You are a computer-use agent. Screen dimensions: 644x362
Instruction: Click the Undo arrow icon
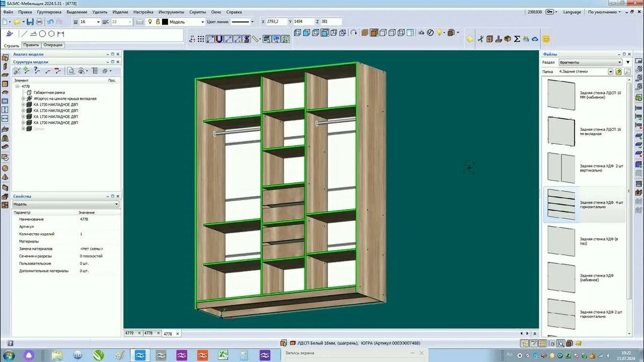click(50, 21)
